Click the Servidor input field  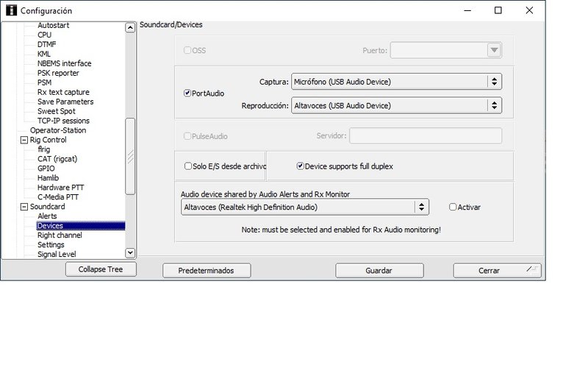426,135
